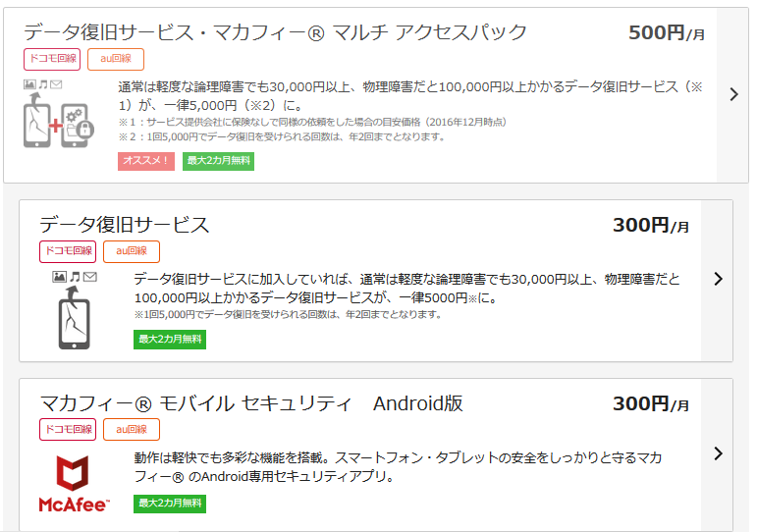Expand the マルチ アクセスパック card arrow

click(734, 94)
